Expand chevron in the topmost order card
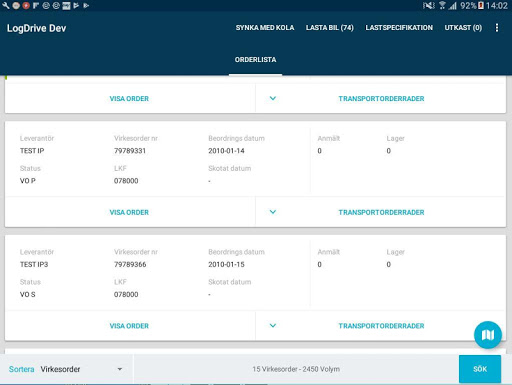The width and height of the screenshot is (512, 385). coord(273,98)
